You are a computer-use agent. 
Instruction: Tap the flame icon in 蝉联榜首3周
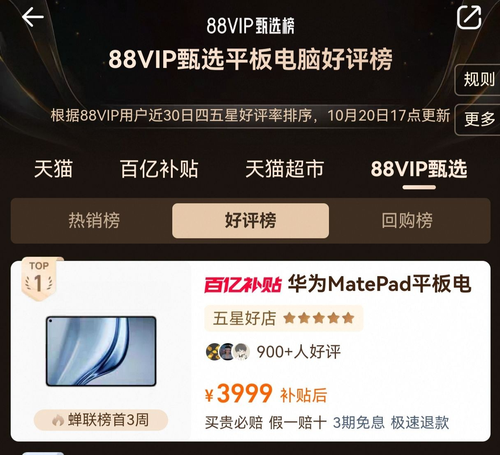point(58,420)
